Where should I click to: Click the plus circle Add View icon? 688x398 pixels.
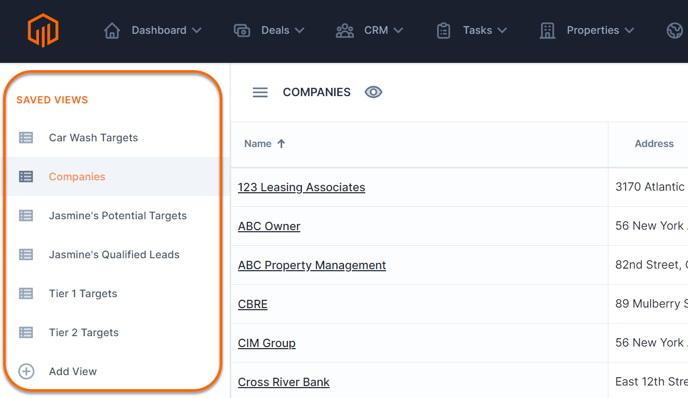26,371
